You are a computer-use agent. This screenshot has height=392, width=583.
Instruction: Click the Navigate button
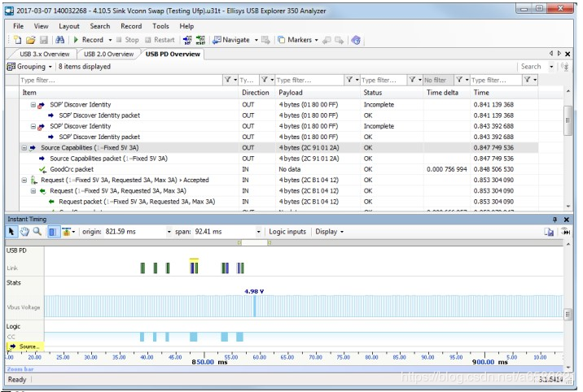pos(235,40)
